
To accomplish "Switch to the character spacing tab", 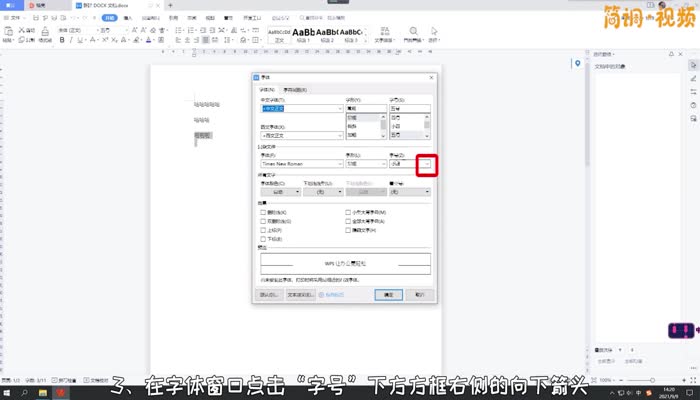I will click(x=295, y=89).
